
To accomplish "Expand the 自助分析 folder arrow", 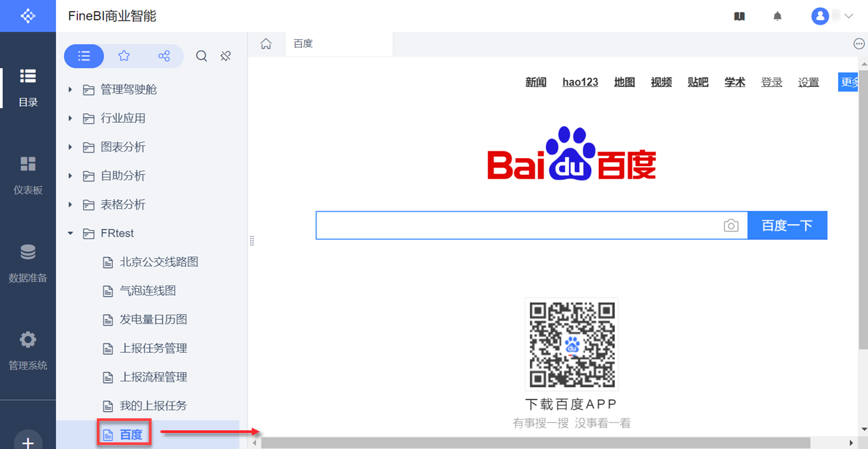I will (x=70, y=175).
